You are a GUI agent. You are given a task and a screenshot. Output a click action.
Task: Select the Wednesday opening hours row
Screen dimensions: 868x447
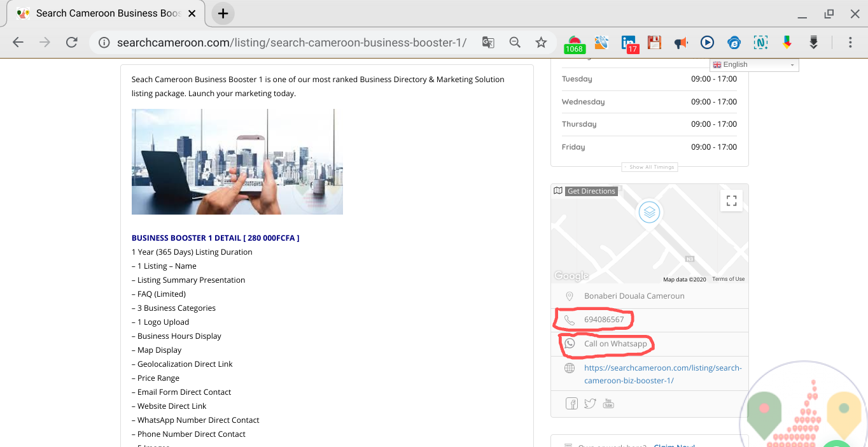[649, 102]
